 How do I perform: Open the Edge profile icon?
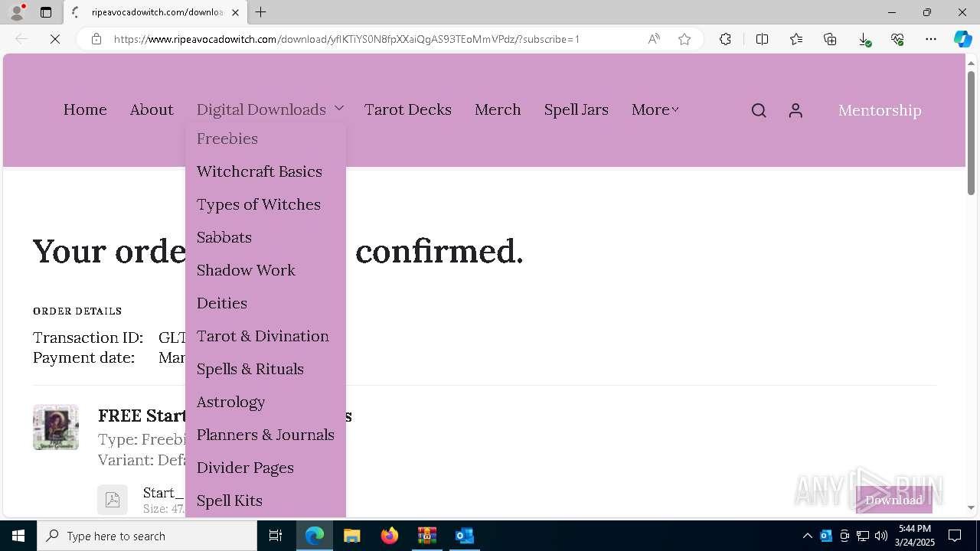point(17,12)
